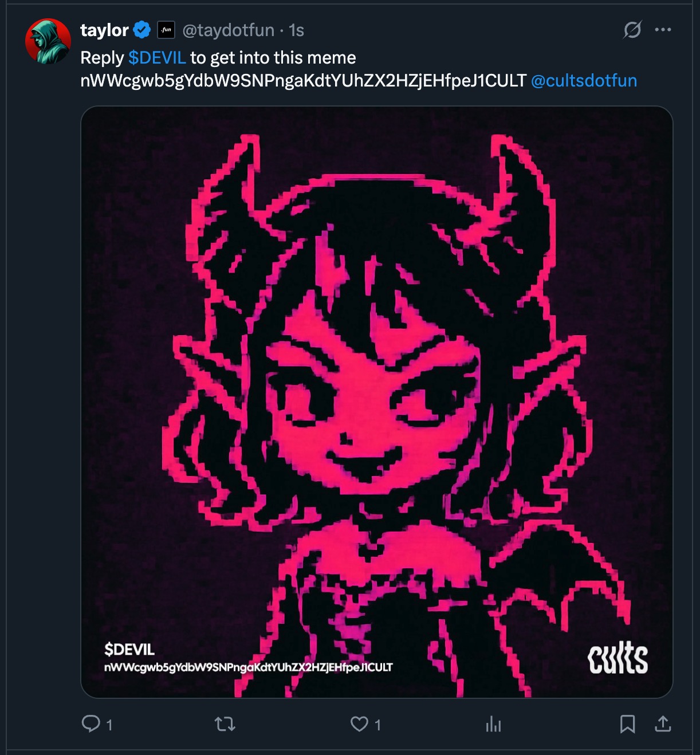This screenshot has width=700, height=755.
Task: Reply to the post via speech bubble icon
Action: pos(91,724)
